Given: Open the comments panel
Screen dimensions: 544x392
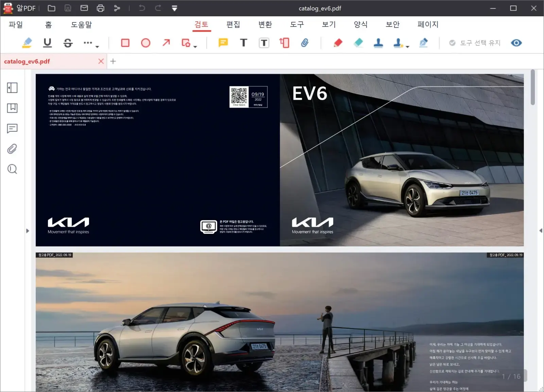Looking at the screenshot, I should [x=12, y=129].
